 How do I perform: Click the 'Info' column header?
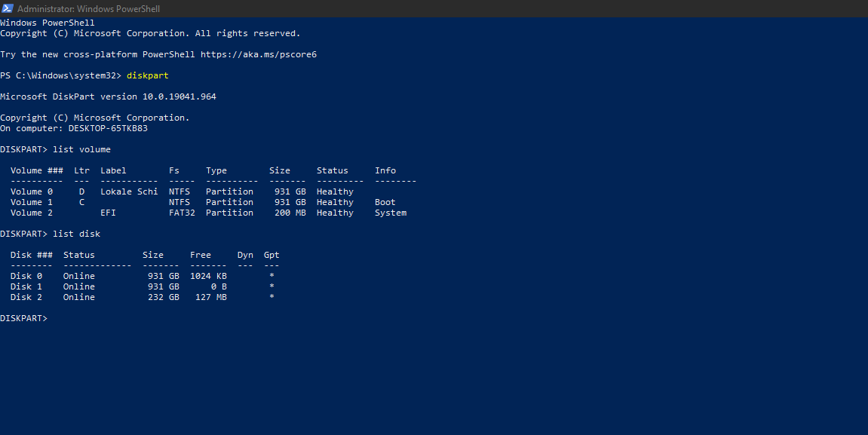coord(385,170)
